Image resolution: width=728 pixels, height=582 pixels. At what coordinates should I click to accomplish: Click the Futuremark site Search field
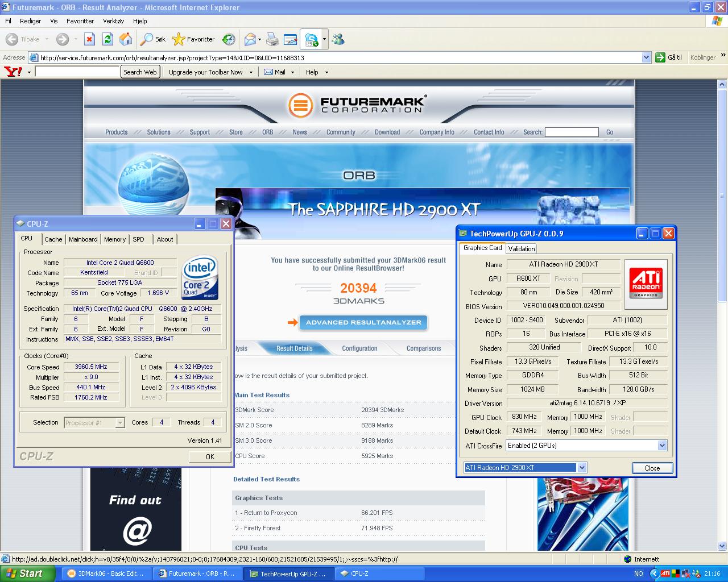572,132
